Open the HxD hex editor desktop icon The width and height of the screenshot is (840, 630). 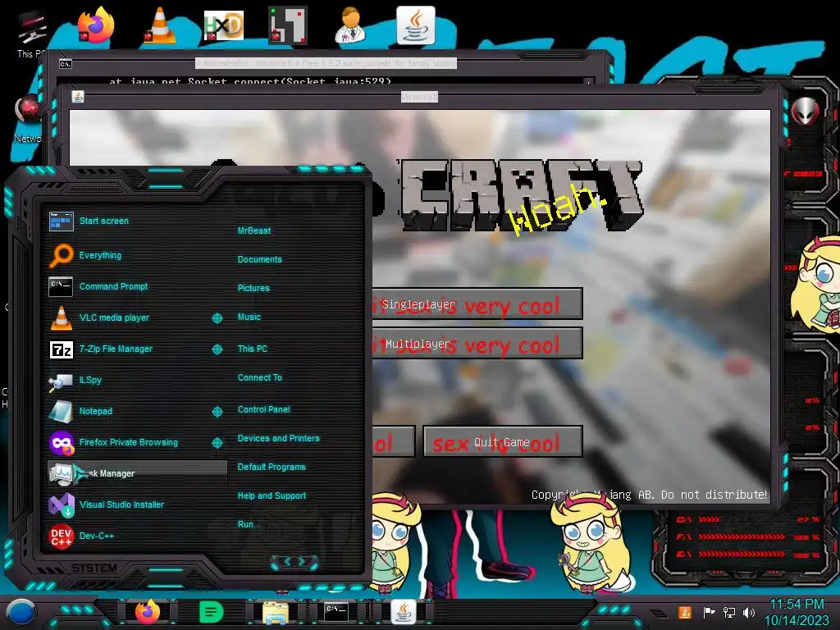224,25
